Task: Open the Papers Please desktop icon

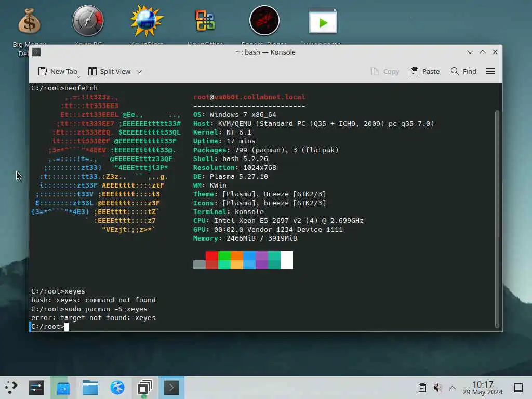Action: tap(264, 20)
